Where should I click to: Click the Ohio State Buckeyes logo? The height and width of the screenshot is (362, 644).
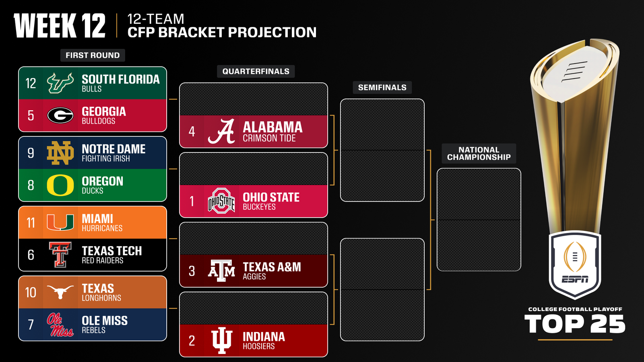point(221,201)
